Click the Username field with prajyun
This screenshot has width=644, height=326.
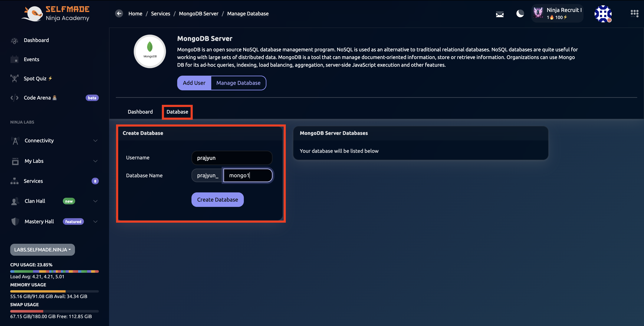232,158
